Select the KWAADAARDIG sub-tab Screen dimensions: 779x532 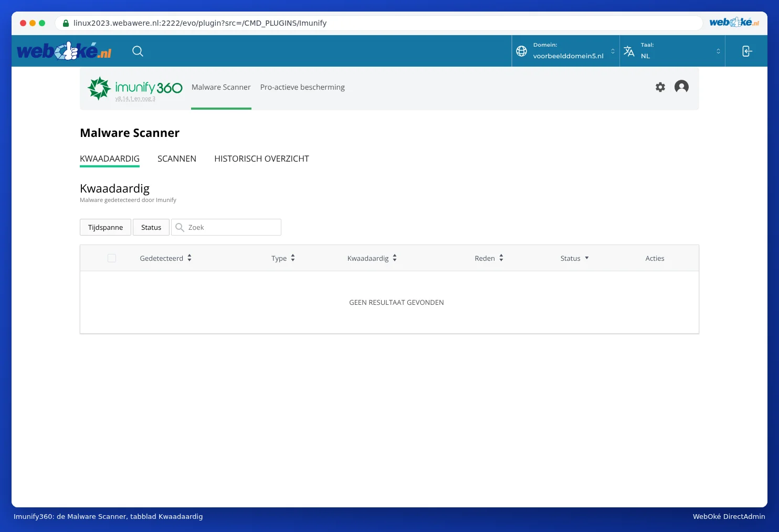(x=110, y=159)
